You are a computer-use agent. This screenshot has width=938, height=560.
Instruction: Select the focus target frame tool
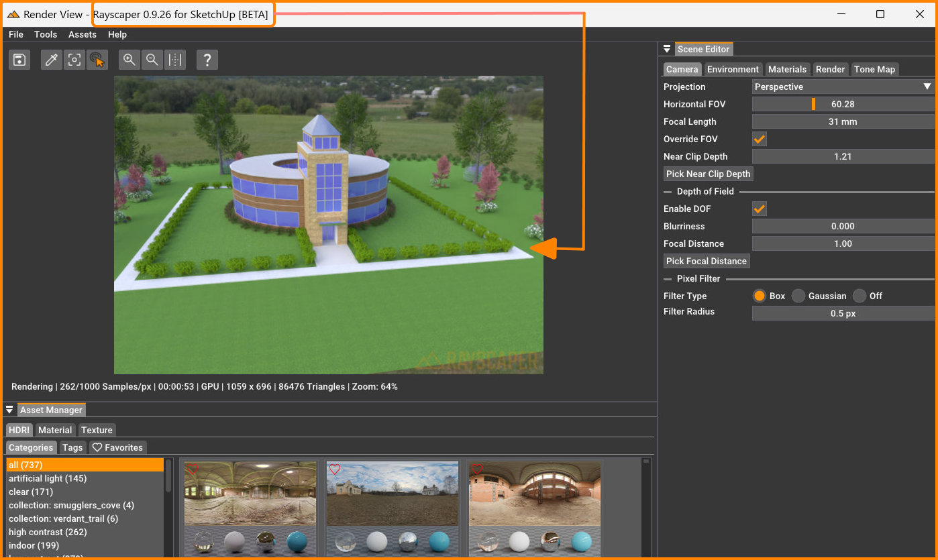click(74, 60)
